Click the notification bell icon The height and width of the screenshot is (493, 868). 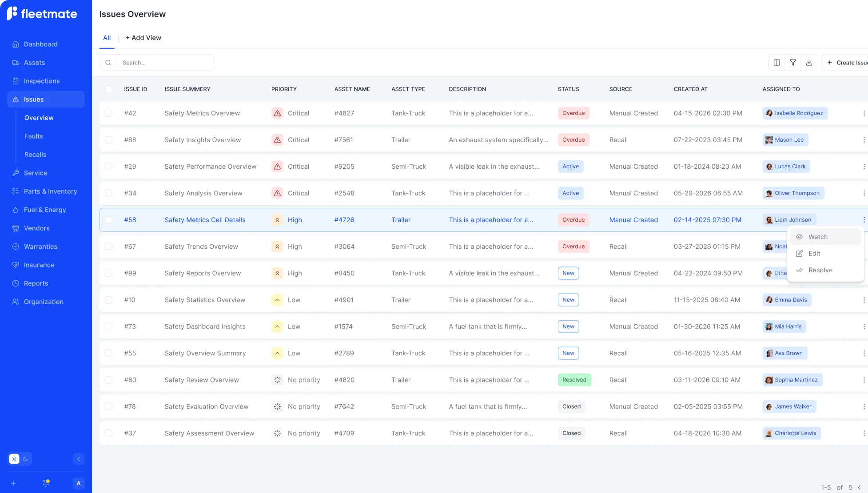(x=46, y=483)
